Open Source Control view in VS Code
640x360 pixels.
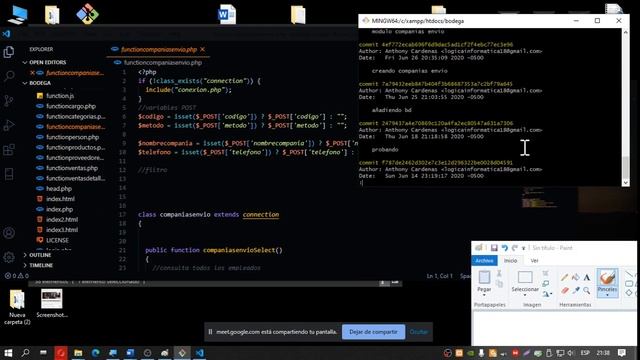pyautogui.click(x=9, y=100)
